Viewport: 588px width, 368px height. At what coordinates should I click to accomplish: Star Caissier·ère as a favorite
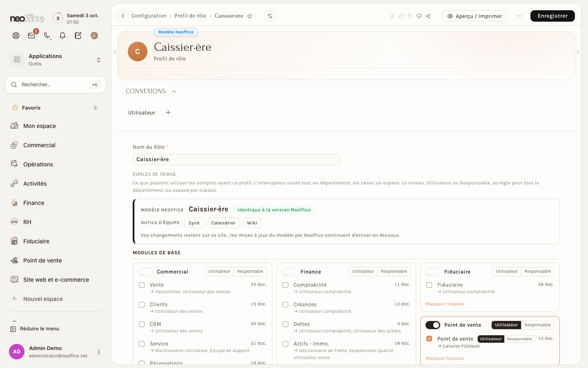click(x=249, y=16)
